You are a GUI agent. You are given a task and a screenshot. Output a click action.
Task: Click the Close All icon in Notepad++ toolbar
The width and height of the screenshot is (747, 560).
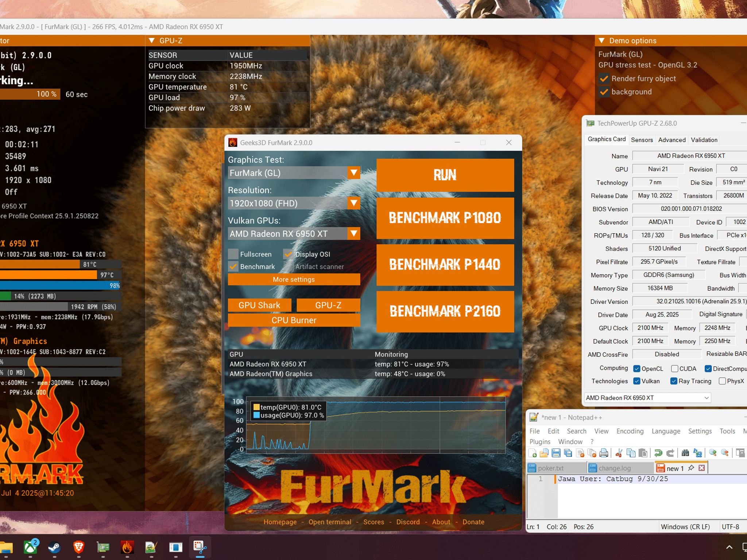[592, 453]
